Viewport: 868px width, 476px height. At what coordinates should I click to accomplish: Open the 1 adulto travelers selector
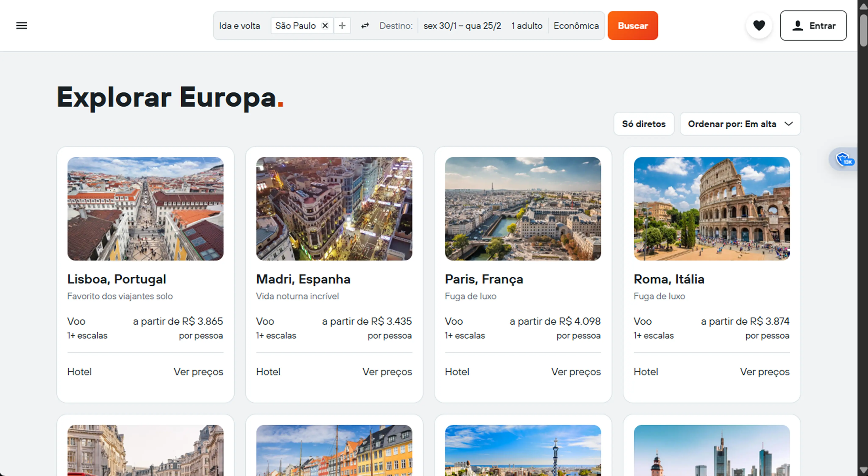click(x=527, y=25)
